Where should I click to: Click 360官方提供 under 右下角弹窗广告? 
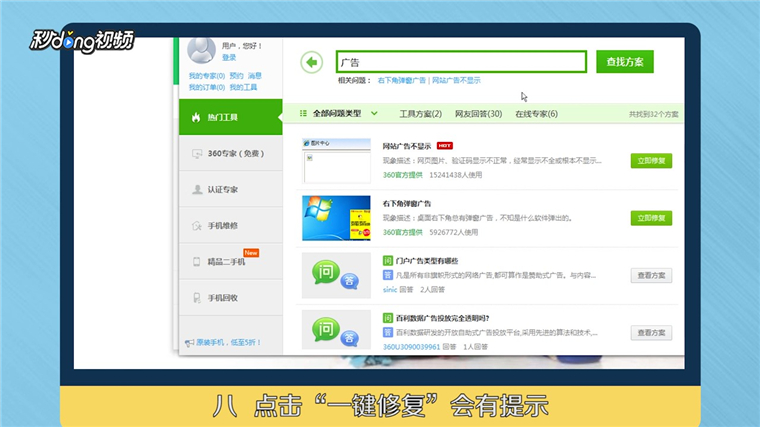click(x=402, y=232)
